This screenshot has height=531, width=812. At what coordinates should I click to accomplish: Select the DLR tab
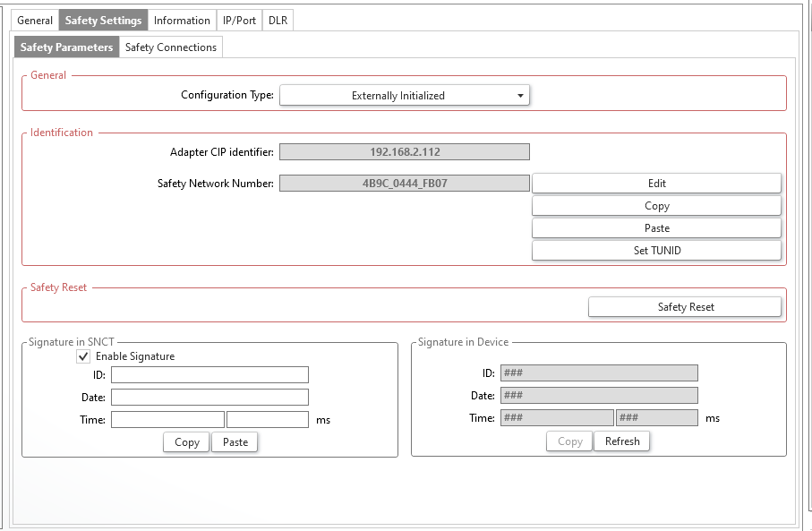coord(278,21)
